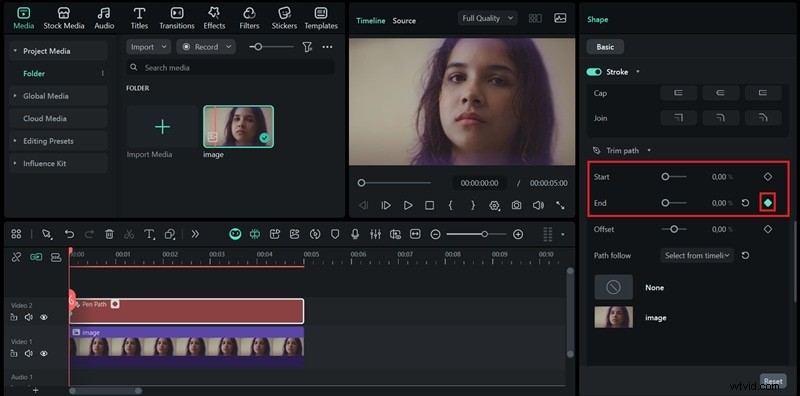Click the Basic button in Shape panel
The image size is (800, 396).
pyautogui.click(x=605, y=47)
